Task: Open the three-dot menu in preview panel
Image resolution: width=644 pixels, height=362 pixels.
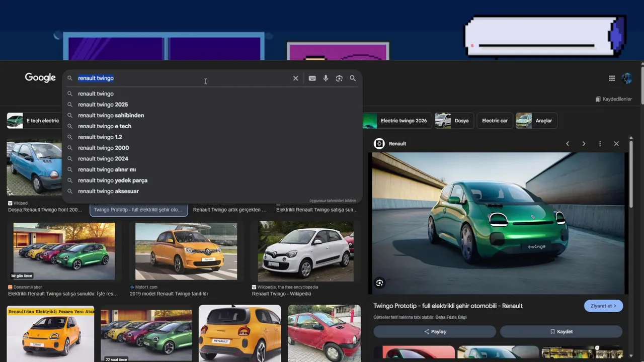Action: (x=600, y=144)
